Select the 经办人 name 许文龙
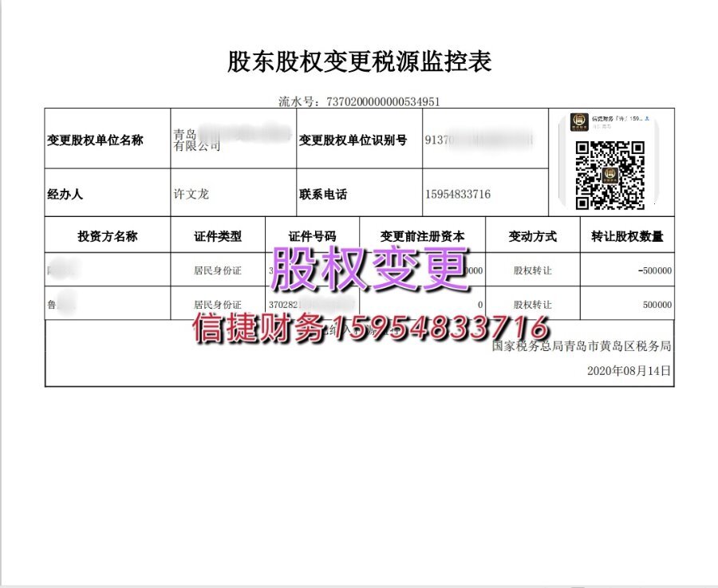This screenshot has width=718, height=588. click(191, 194)
